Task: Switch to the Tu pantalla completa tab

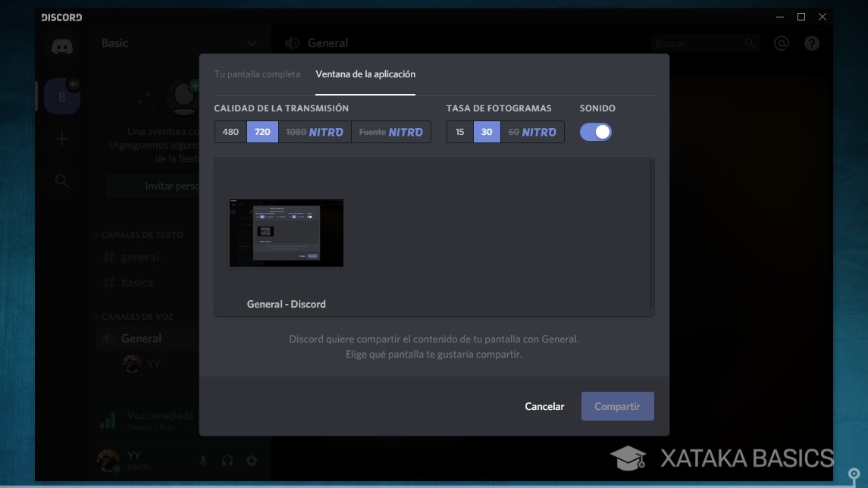Action: (258, 74)
